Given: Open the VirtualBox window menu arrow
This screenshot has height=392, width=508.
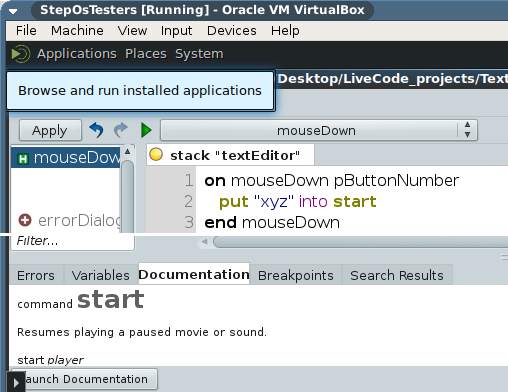Looking at the screenshot, I should click(13, 11).
